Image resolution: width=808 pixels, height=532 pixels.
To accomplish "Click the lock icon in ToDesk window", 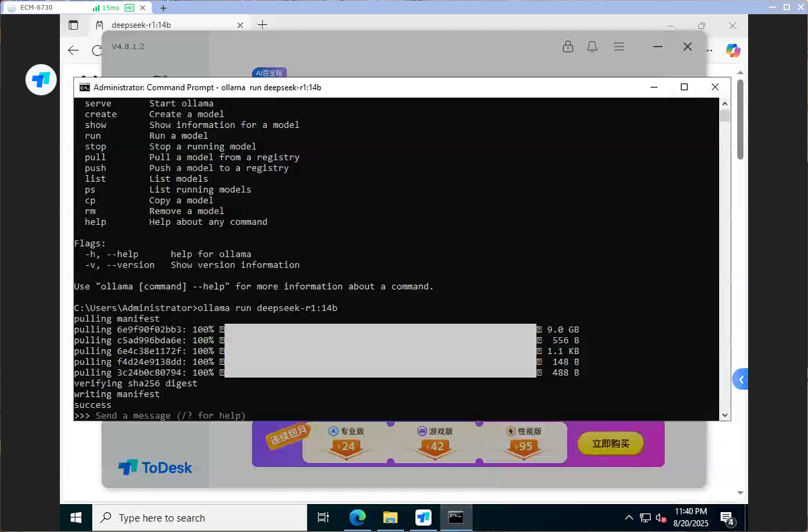I will click(568, 47).
